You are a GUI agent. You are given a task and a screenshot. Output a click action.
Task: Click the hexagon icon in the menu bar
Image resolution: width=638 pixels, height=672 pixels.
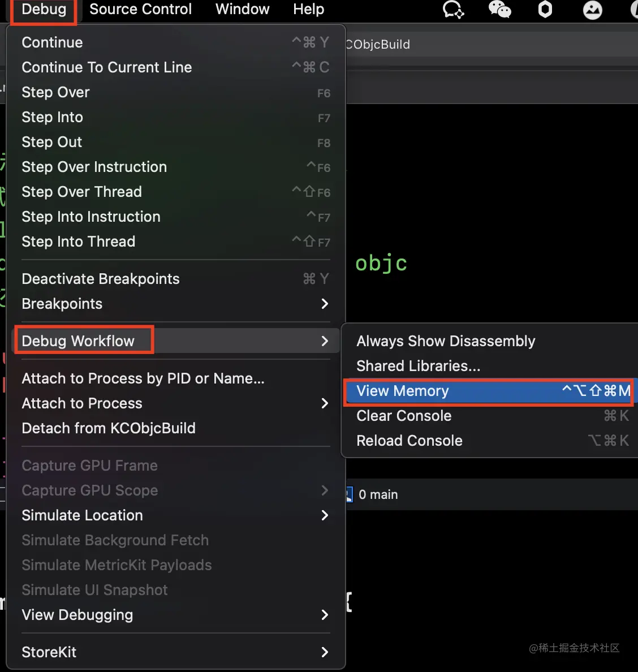(x=545, y=10)
